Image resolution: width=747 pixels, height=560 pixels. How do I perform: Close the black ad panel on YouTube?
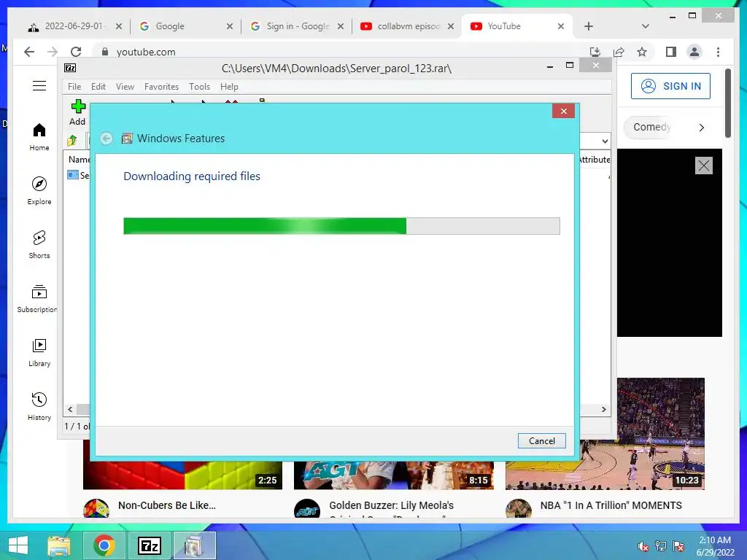pyautogui.click(x=704, y=166)
